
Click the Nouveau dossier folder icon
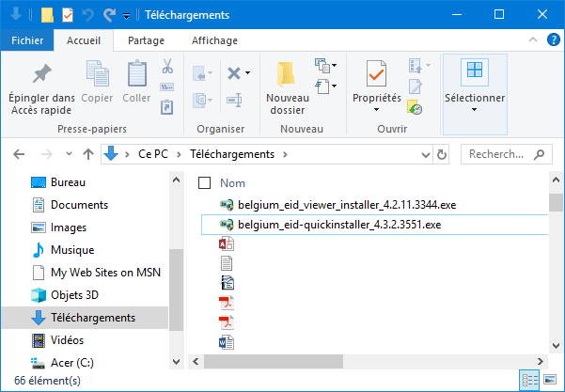pyautogui.click(x=287, y=74)
